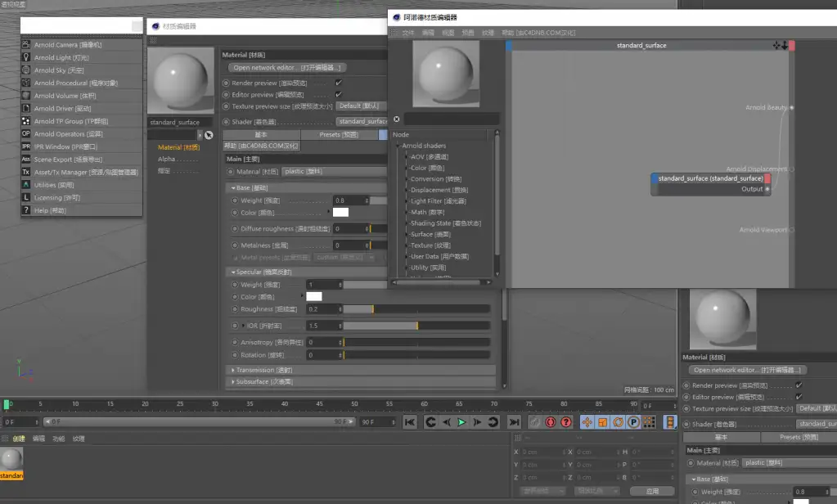837x504 pixels.
Task: Toggle the Editor preview checkbox in material editor
Action: (339, 95)
